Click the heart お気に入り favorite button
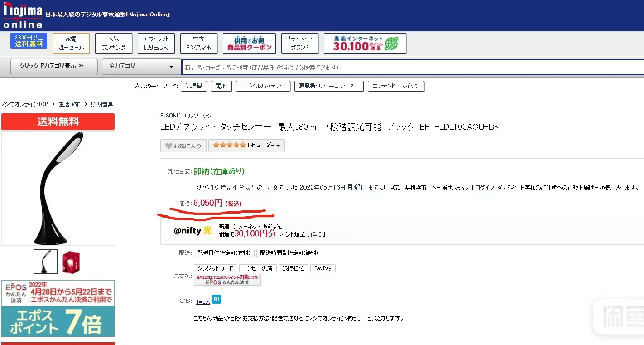Image resolution: width=644 pixels, height=345 pixels. (x=183, y=146)
